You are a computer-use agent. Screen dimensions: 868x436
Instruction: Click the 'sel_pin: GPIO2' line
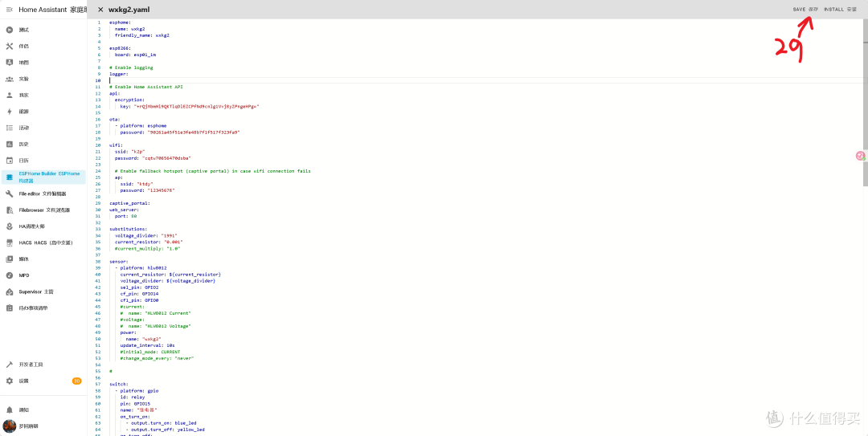140,287
